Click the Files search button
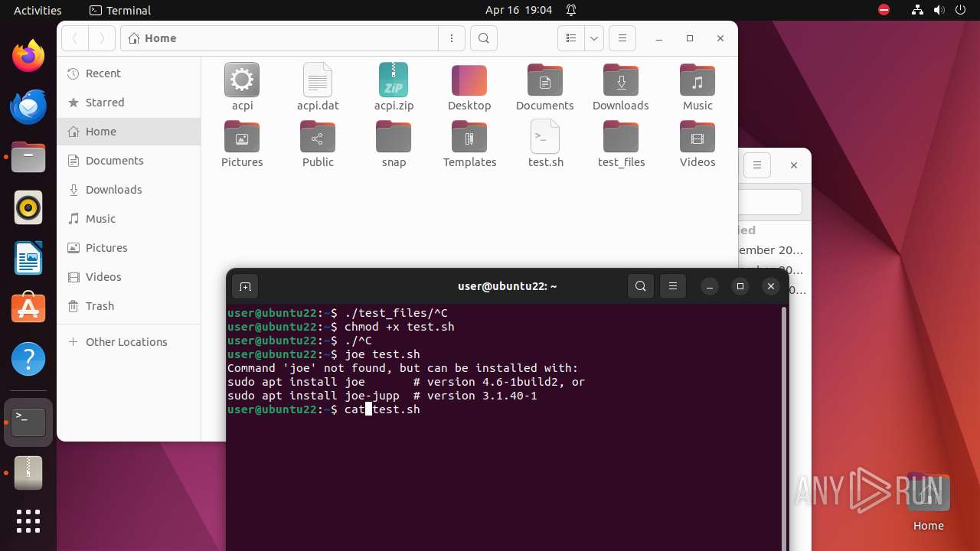The width and height of the screenshot is (980, 551). coord(483,38)
